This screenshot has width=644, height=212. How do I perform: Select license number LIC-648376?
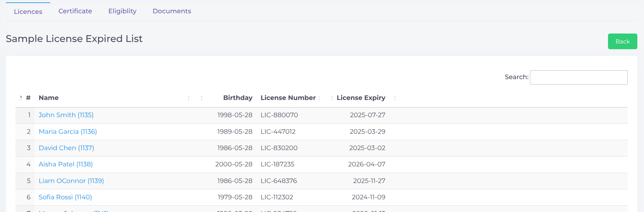[x=279, y=181]
